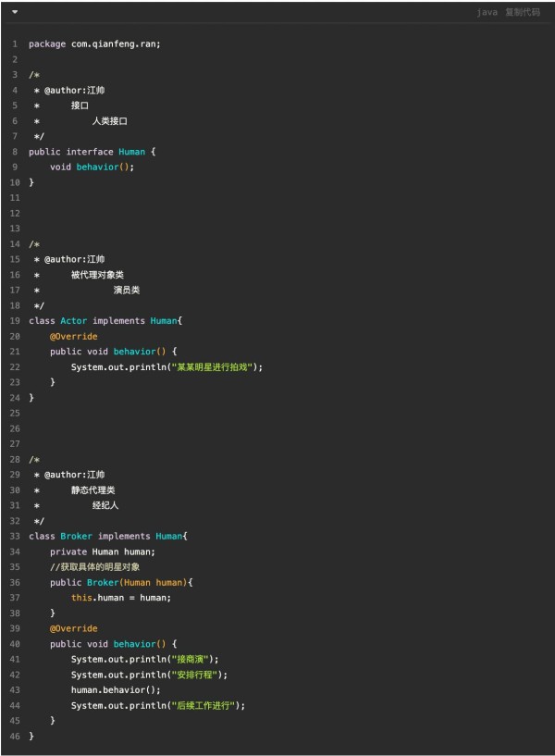Click the comment text '被代理对象类'

[97, 275]
